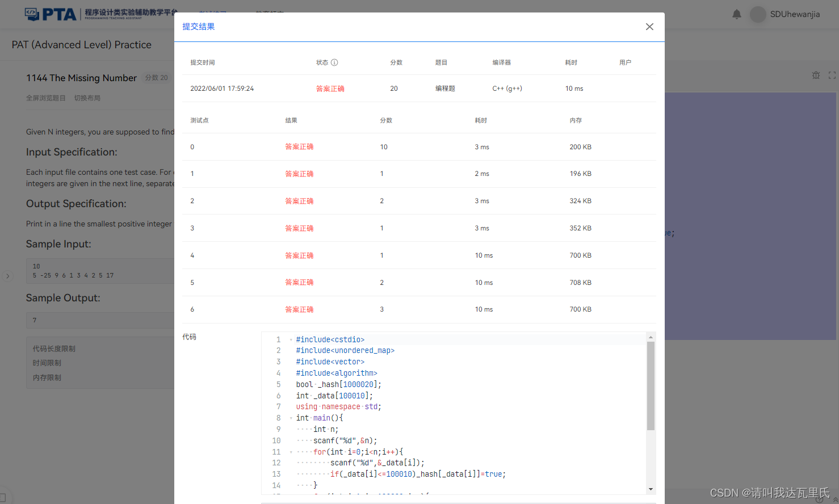This screenshot has height=504, width=839.
Task: Click the 代码 label
Action: [189, 337]
